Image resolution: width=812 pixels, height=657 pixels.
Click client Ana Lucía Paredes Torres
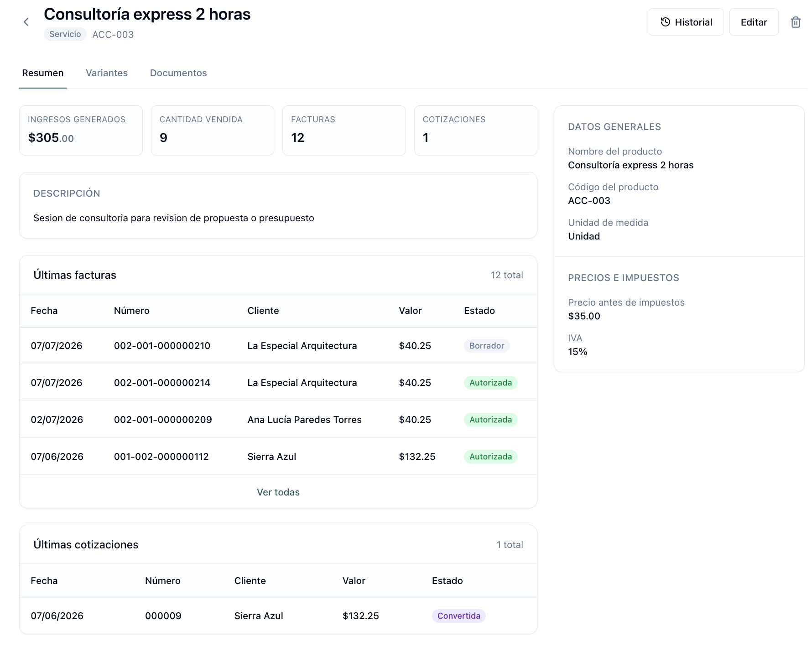click(304, 420)
